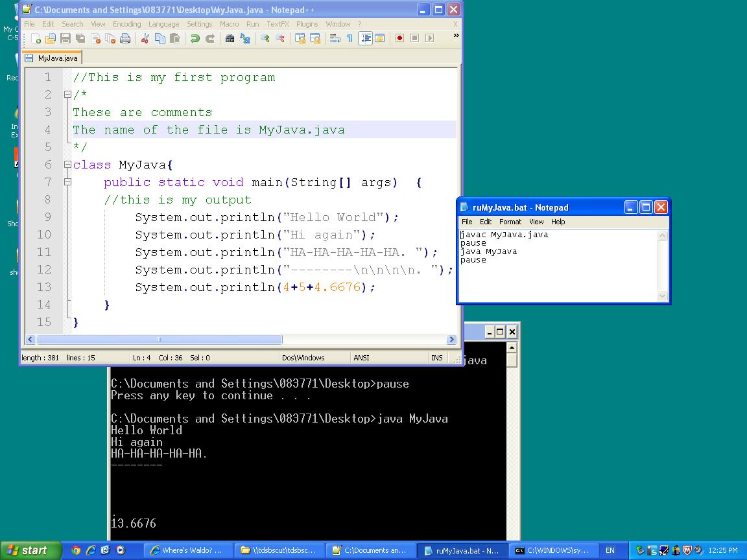Click the Redo toolbar icon
Image resolution: width=747 pixels, height=560 pixels.
[210, 39]
